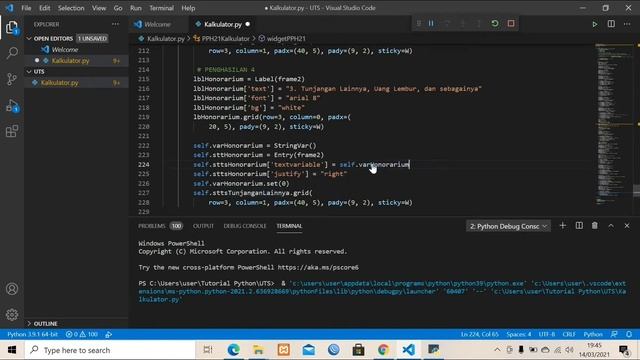
Task: Open the Selection menu
Action: (x=71, y=8)
